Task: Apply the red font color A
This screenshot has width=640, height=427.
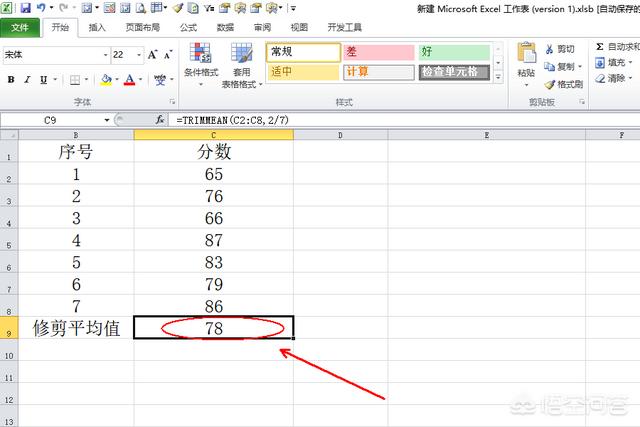Action: pos(129,79)
